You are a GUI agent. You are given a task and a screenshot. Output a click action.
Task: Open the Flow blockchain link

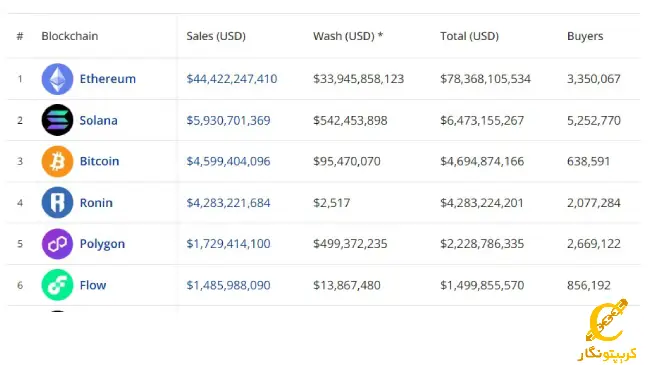coord(93,285)
